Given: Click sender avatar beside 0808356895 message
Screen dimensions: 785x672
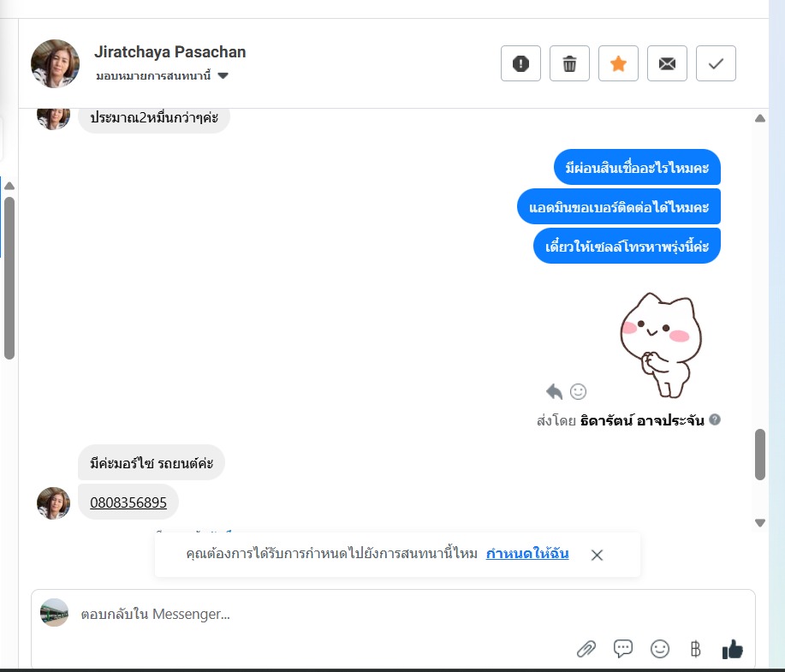Looking at the screenshot, I should [x=54, y=503].
